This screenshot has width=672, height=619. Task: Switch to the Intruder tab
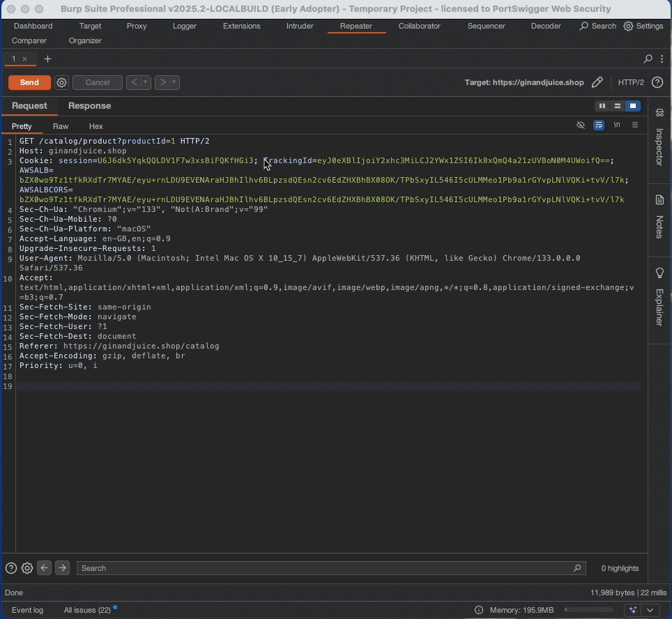(300, 26)
